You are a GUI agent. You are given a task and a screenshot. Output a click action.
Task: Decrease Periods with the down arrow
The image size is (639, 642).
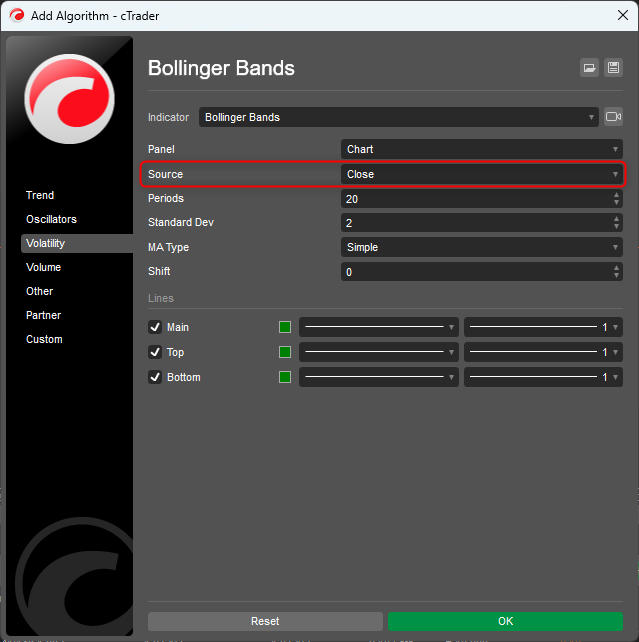tap(616, 203)
